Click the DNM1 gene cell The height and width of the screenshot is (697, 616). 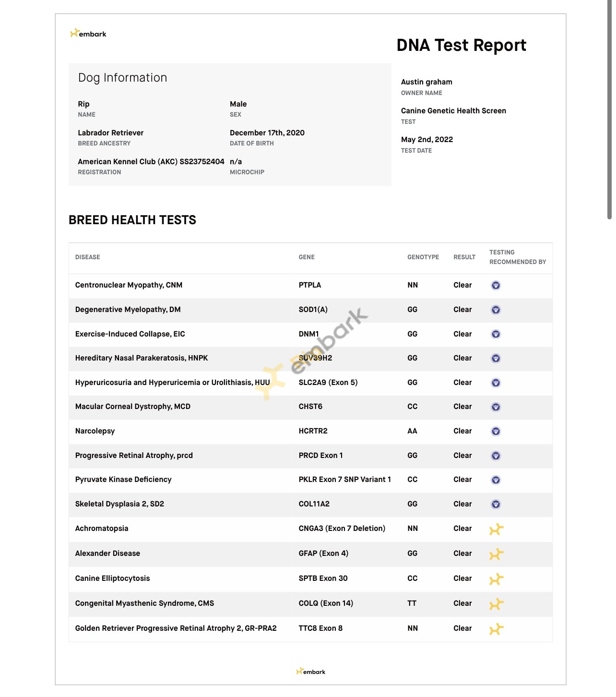pyautogui.click(x=309, y=334)
